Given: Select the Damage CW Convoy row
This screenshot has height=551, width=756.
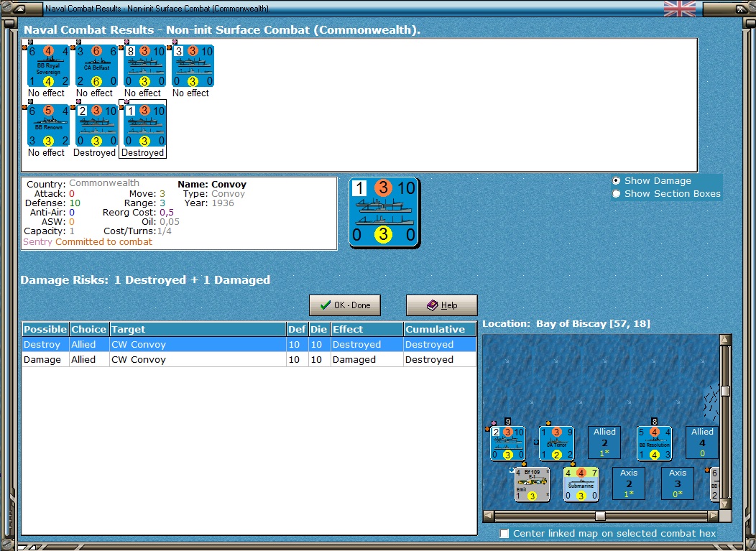Looking at the screenshot, I should coord(249,360).
